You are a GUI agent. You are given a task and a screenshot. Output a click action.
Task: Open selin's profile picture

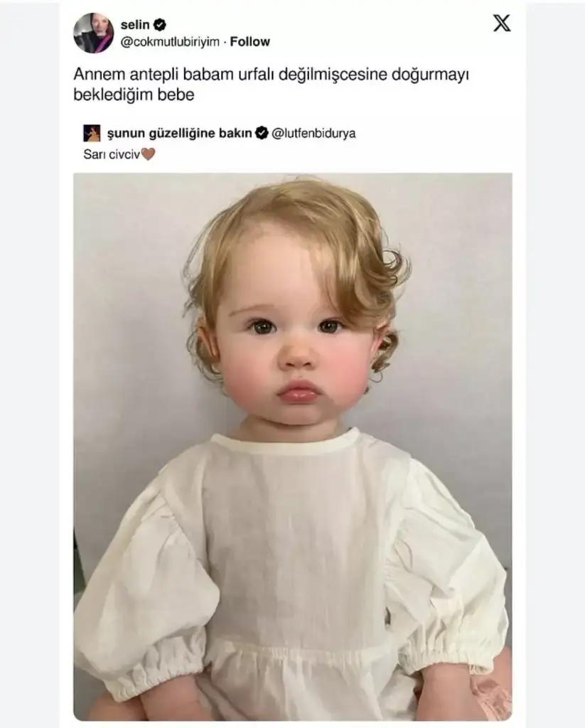coord(93,33)
